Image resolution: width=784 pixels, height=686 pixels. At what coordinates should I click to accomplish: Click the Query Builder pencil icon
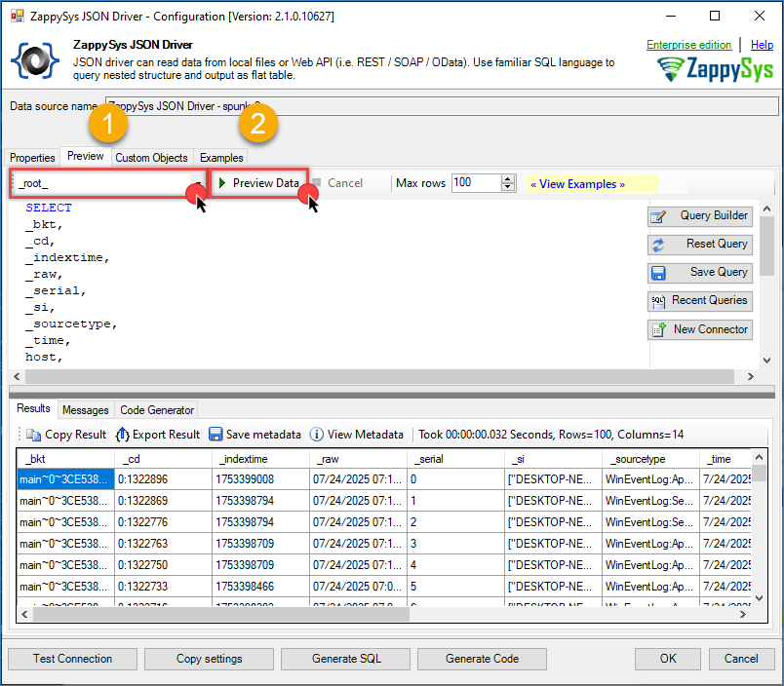tap(658, 217)
